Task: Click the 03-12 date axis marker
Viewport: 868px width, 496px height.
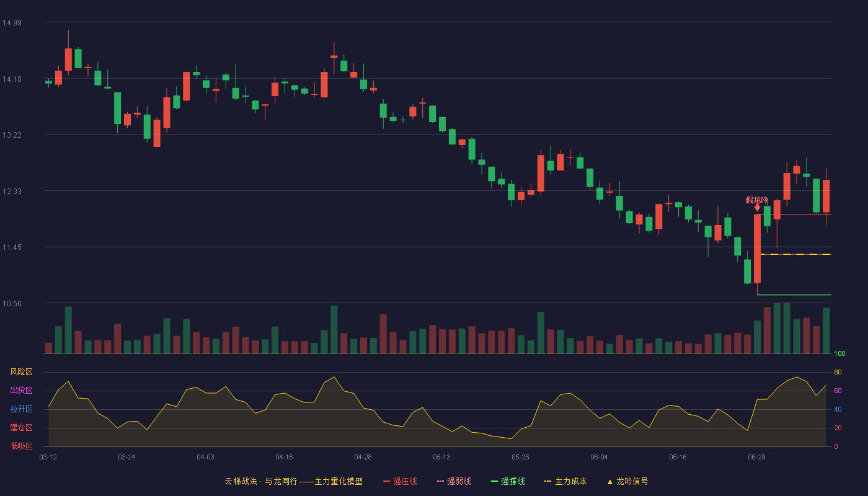Action: [48, 457]
